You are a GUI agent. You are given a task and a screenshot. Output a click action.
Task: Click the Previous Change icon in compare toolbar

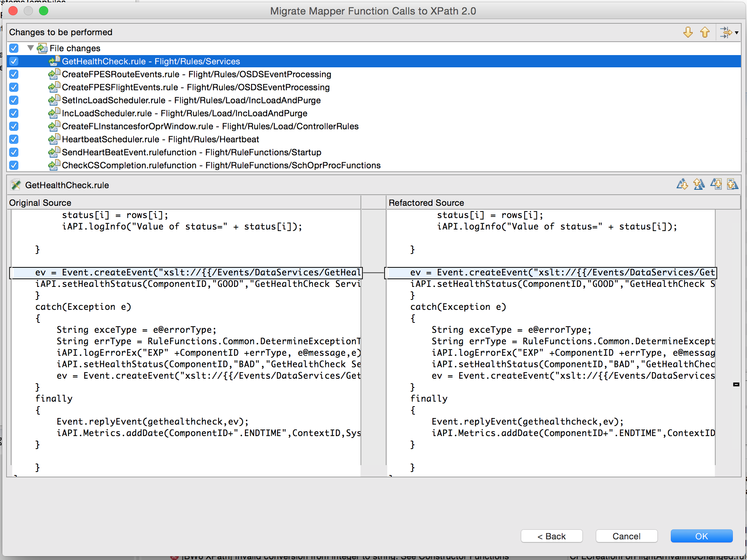click(x=732, y=185)
